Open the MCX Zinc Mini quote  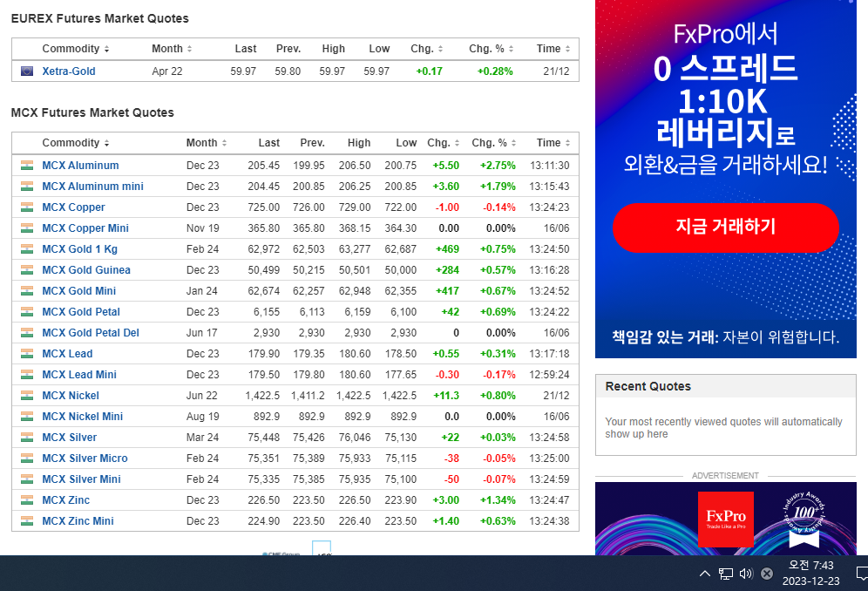coord(78,521)
